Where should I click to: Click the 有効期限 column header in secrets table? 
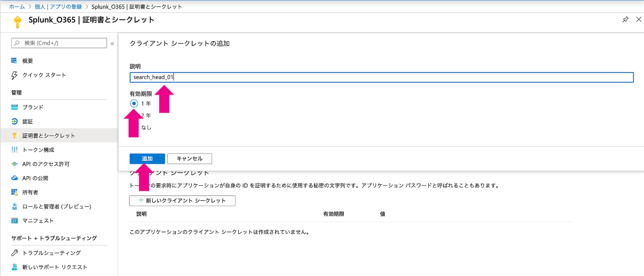pyautogui.click(x=334, y=214)
